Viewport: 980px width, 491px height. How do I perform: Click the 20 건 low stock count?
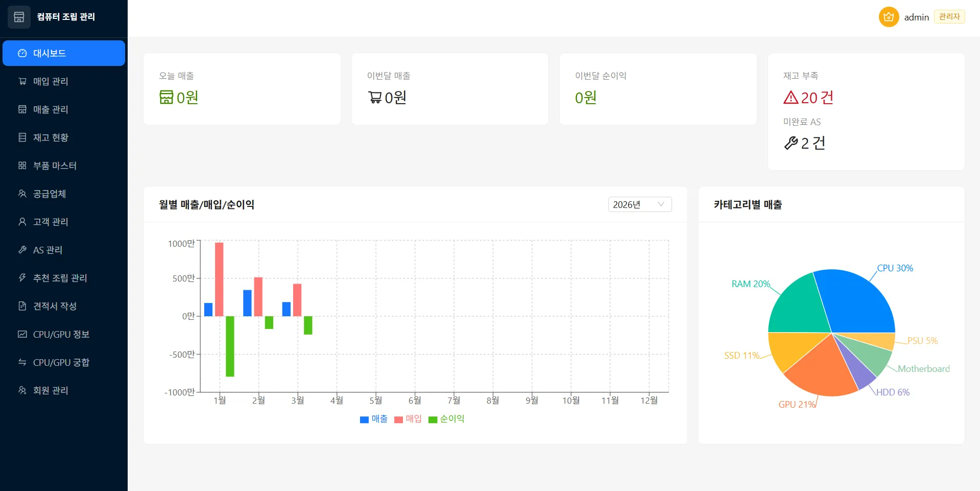pos(816,98)
